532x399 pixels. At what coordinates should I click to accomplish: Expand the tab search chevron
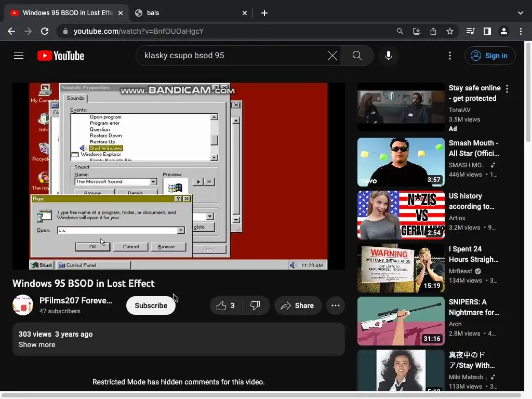tap(520, 13)
